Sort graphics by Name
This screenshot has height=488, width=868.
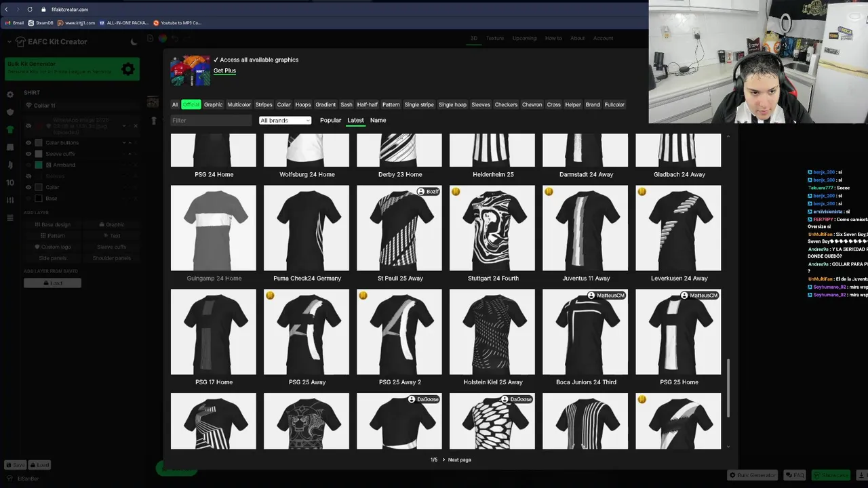tap(378, 121)
